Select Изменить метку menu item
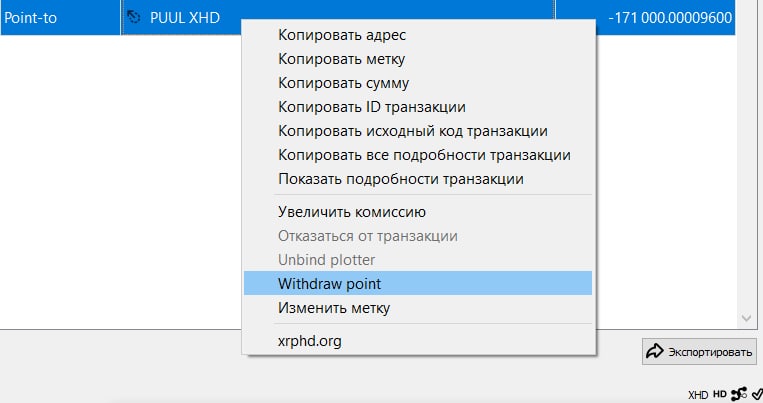The width and height of the screenshot is (763, 403). (334, 308)
